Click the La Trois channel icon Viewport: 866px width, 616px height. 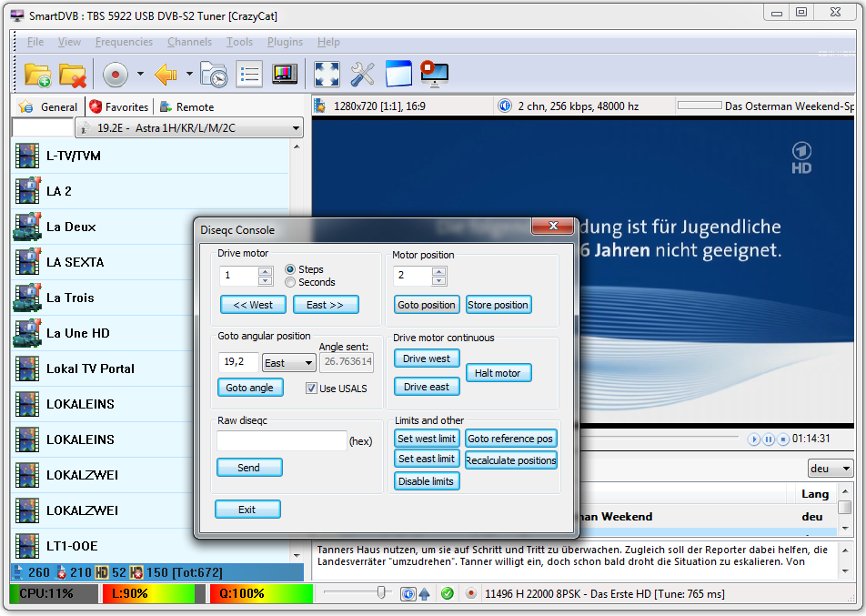pyautogui.click(x=27, y=298)
